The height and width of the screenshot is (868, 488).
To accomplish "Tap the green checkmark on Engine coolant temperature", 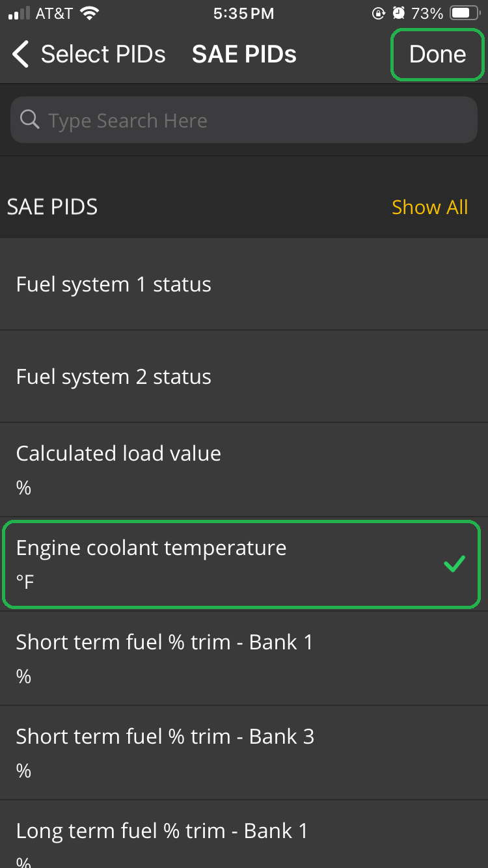I will 454,563.
